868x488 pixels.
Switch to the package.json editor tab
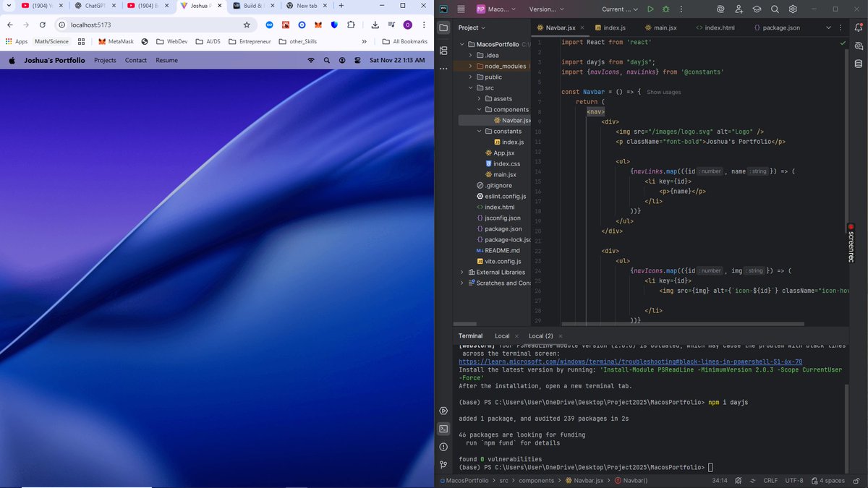[x=781, y=27]
